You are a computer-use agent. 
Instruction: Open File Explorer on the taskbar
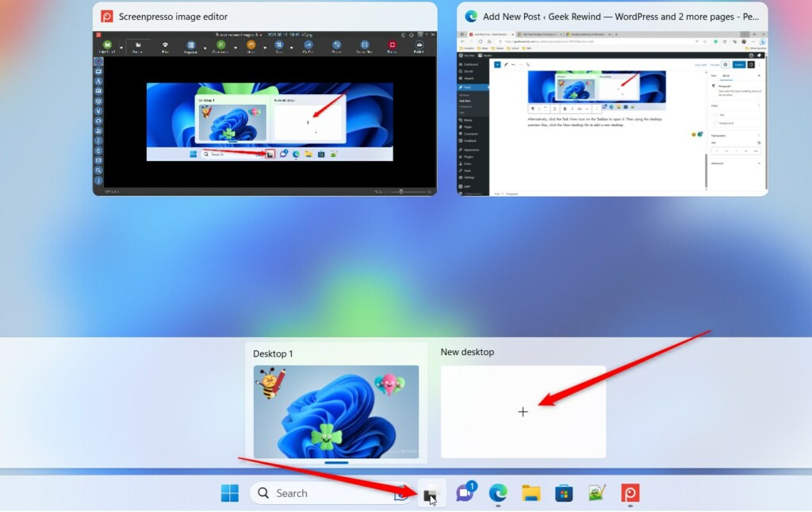coord(531,493)
